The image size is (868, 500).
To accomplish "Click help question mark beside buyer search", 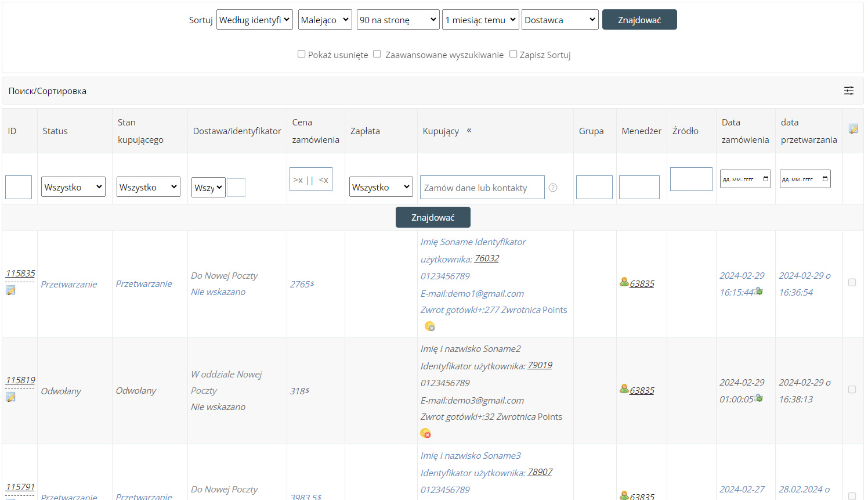I will pyautogui.click(x=553, y=188).
